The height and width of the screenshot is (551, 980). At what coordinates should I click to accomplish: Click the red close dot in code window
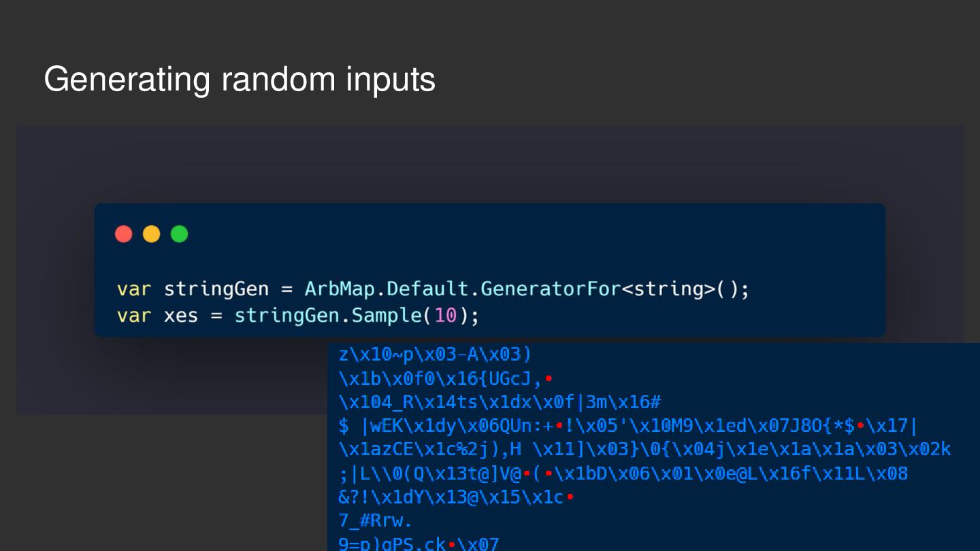pyautogui.click(x=124, y=234)
